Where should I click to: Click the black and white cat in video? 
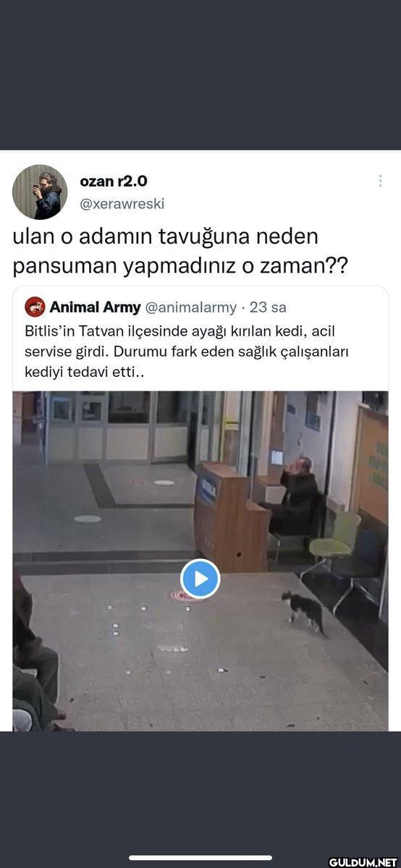coord(303,612)
